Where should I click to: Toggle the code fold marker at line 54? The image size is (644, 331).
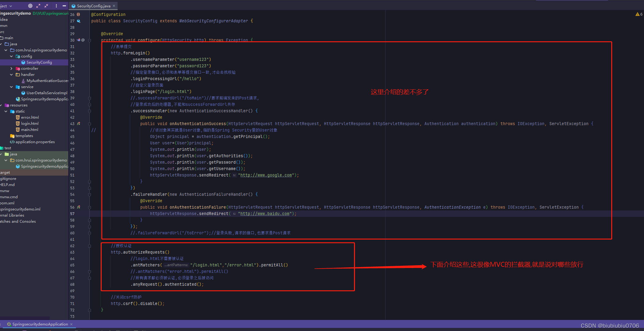pos(89,194)
